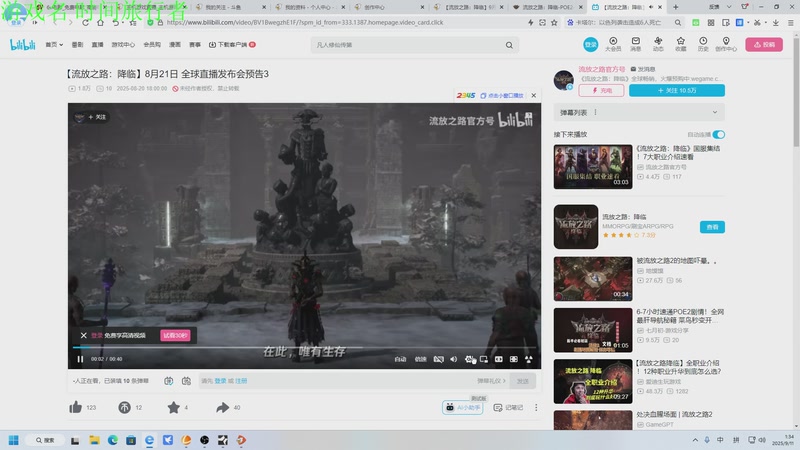The image size is (800, 450).
Task: Open video player settings gear
Action: point(469,359)
